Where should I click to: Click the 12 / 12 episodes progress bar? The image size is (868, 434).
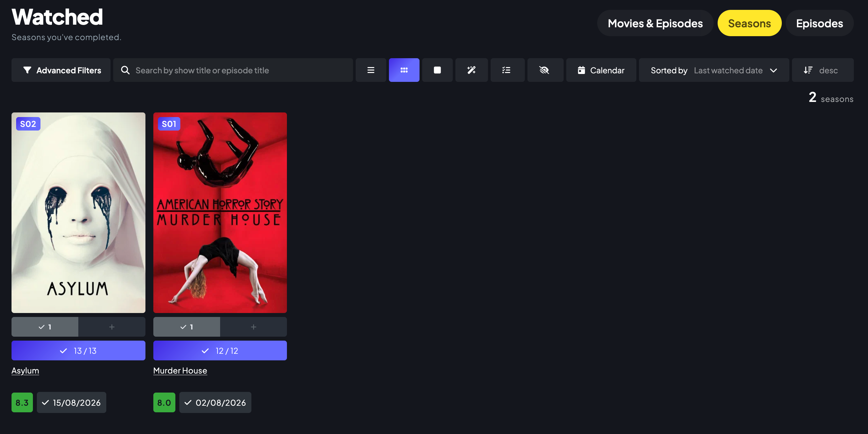pyautogui.click(x=220, y=350)
